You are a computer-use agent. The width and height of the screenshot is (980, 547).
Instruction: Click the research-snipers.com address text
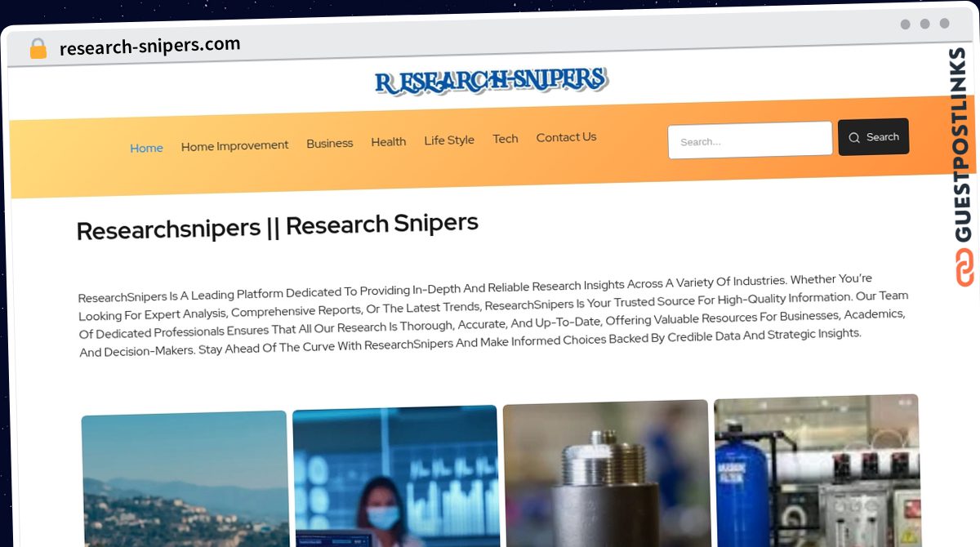[x=150, y=47]
